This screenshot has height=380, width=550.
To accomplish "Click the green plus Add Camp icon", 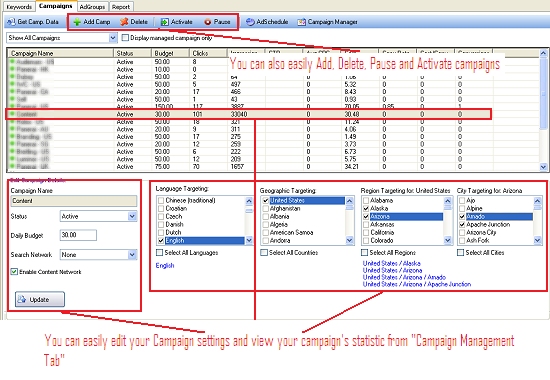I will coord(77,22).
